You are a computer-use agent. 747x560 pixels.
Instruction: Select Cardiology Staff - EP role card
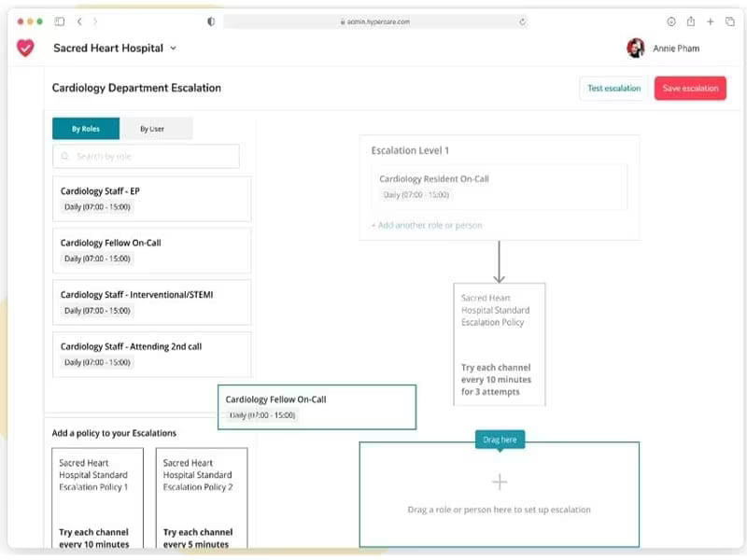[152, 199]
